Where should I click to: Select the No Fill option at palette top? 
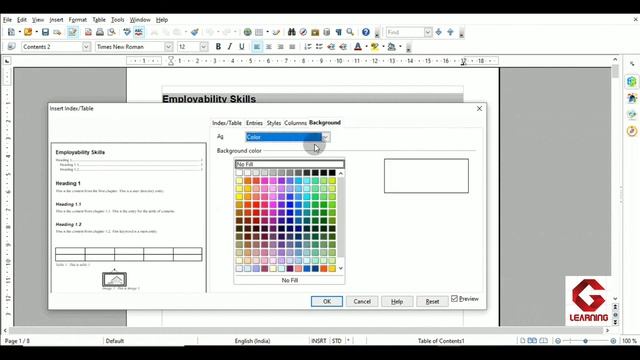pos(289,164)
